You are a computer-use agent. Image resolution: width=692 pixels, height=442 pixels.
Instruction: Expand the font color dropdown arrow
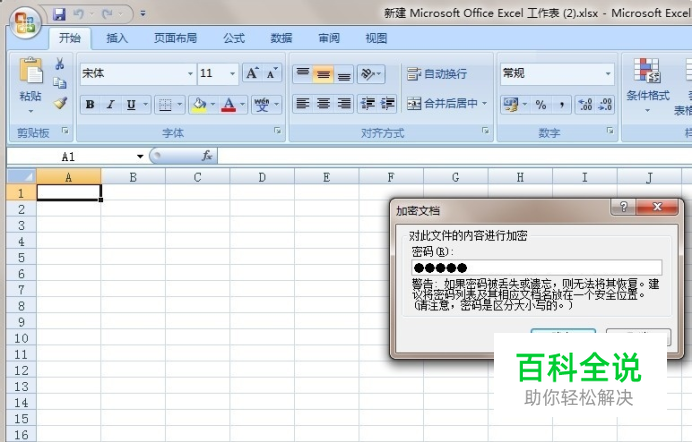click(x=242, y=105)
